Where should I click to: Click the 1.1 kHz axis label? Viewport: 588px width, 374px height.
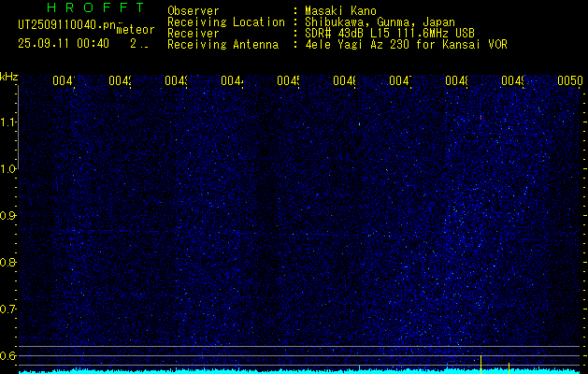[x=8, y=122]
